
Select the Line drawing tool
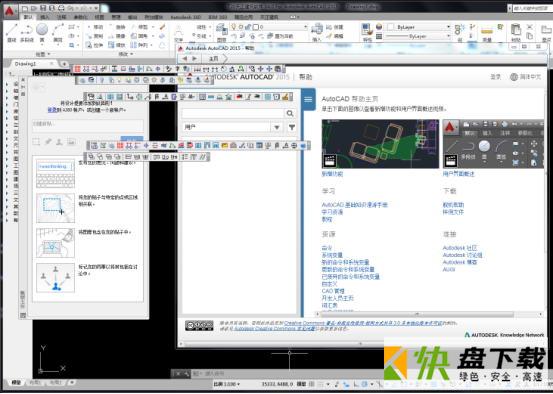pos(12,32)
